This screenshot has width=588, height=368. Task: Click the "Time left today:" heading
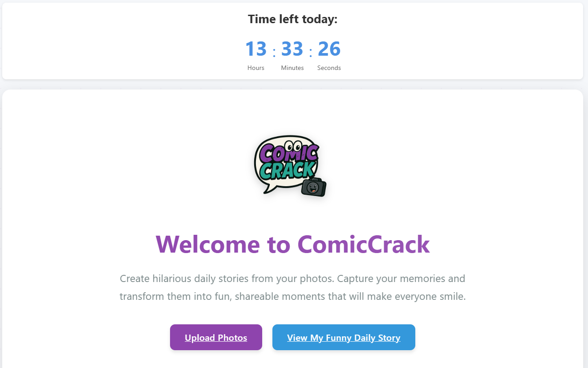pyautogui.click(x=293, y=20)
